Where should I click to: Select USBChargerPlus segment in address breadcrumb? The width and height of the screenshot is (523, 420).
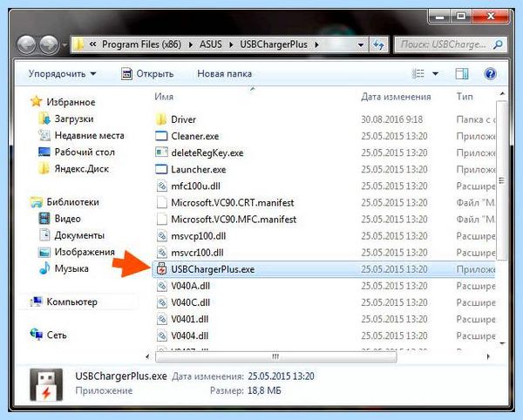point(274,44)
